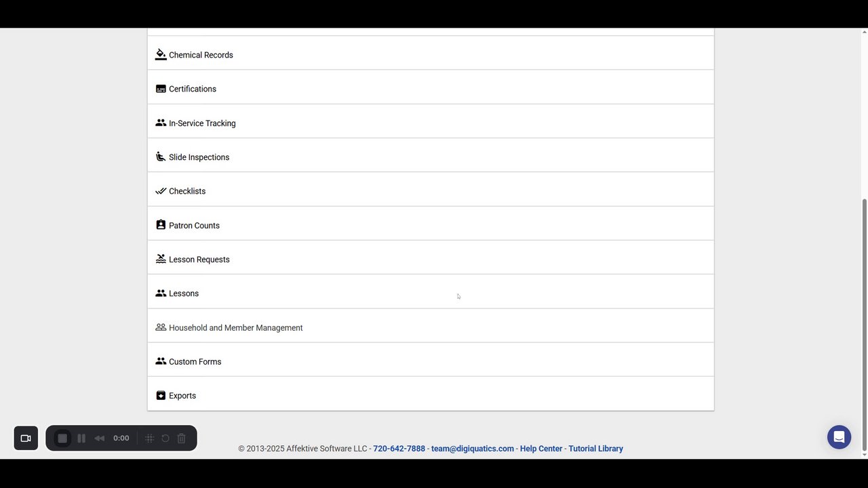Open the Lessons menu item
The width and height of the screenshot is (868, 488).
point(184,293)
